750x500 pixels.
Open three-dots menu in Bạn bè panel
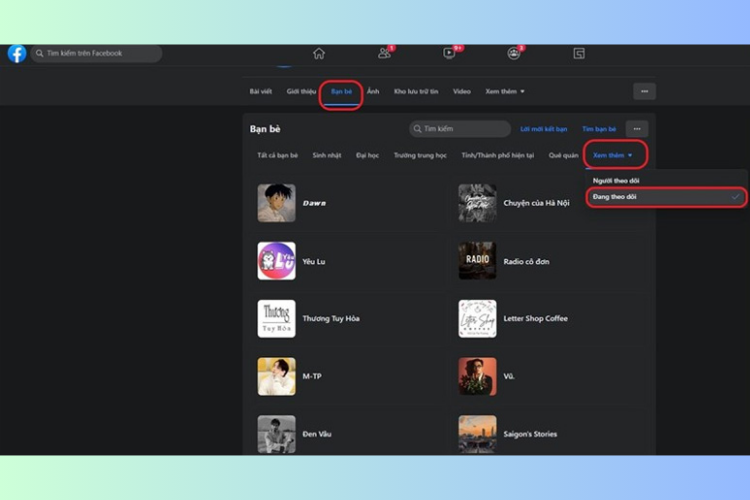(x=637, y=129)
